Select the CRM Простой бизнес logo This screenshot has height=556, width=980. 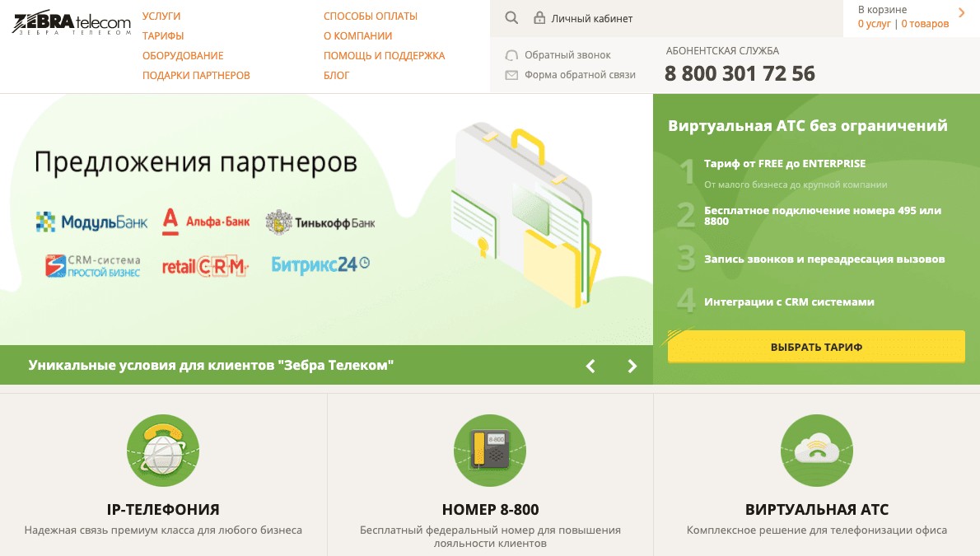(92, 266)
